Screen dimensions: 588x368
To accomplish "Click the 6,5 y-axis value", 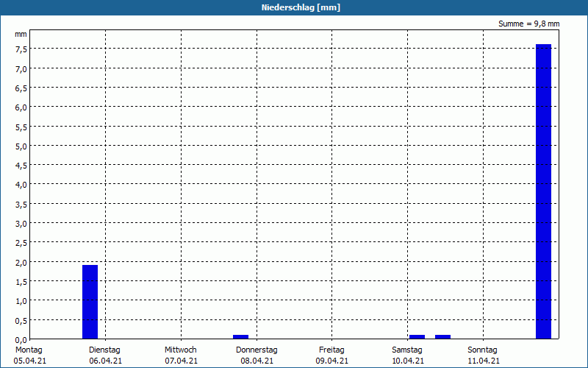I will (x=21, y=88).
